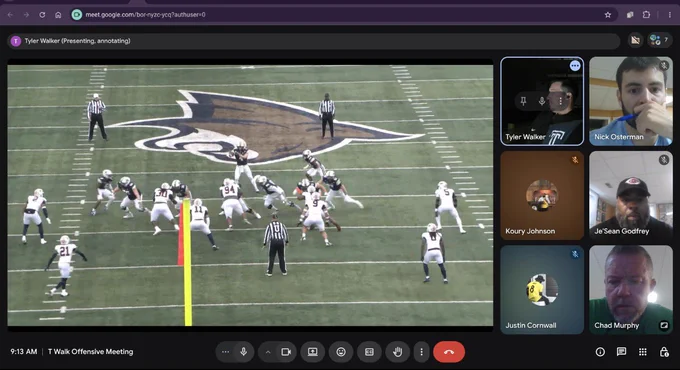Screen dimensions: 680x370
Task: Open more options on Tyler Walker overlay
Action: (x=560, y=101)
